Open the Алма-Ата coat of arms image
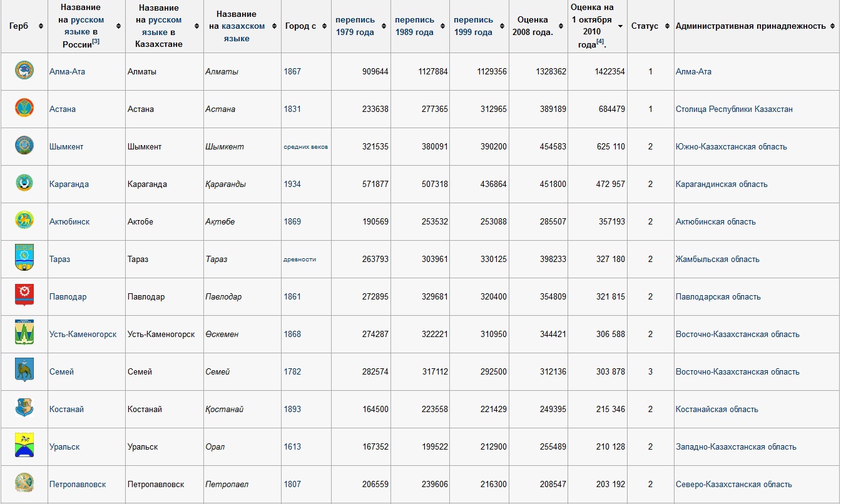Viewport: 841px width, 504px height. 24,70
